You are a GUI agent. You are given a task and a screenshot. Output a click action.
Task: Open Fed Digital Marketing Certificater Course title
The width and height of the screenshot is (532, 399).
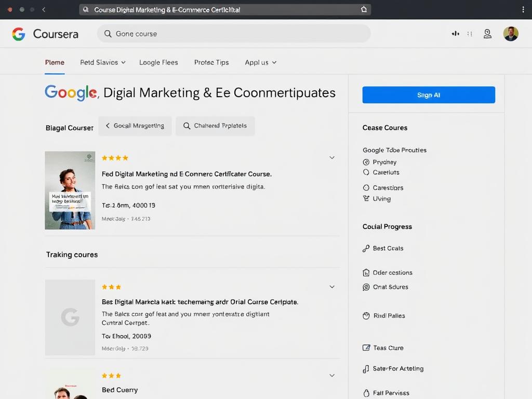(x=187, y=174)
